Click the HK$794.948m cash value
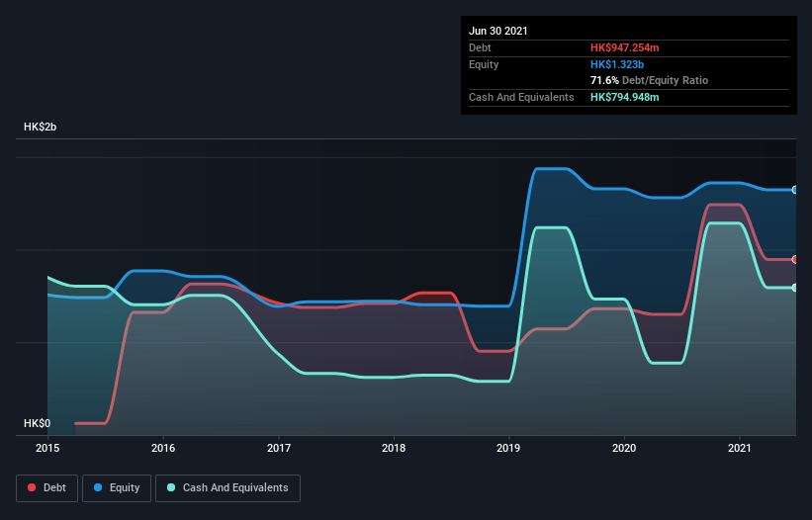812x520 pixels. click(624, 97)
